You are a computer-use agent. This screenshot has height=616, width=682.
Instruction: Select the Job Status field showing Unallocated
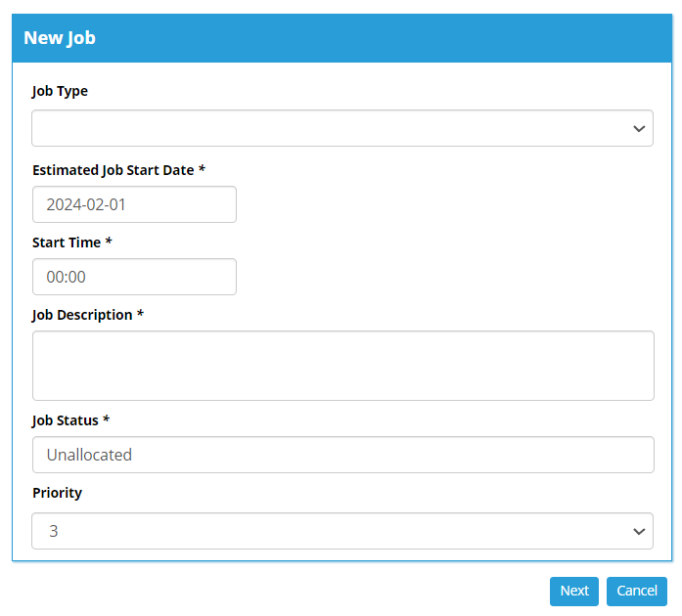click(x=342, y=455)
